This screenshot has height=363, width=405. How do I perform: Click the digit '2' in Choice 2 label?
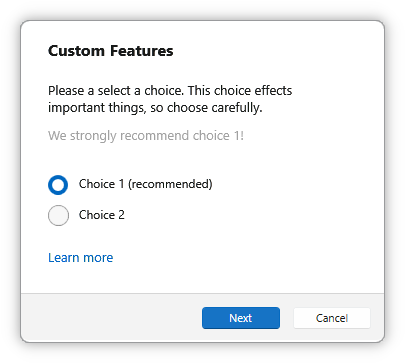(x=121, y=215)
